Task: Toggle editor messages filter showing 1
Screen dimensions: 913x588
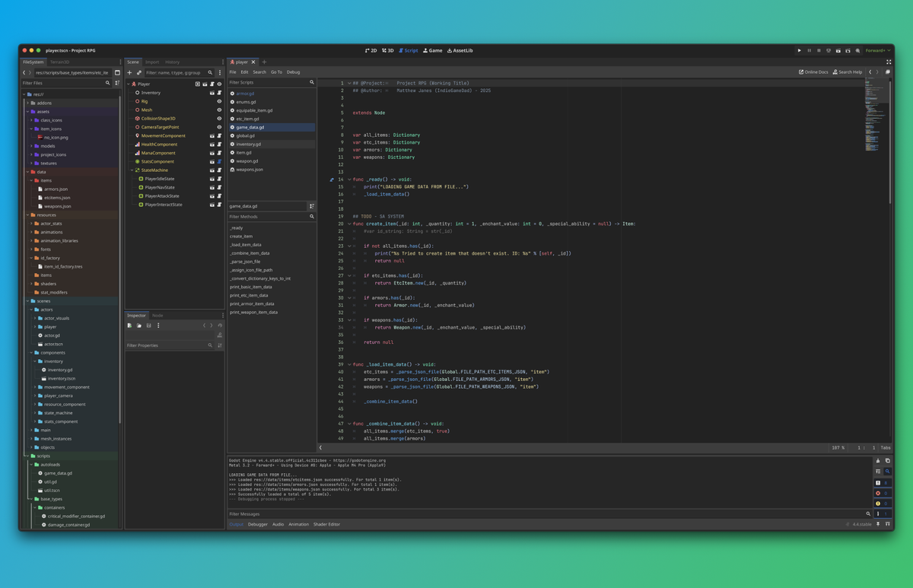Action: pos(883,513)
